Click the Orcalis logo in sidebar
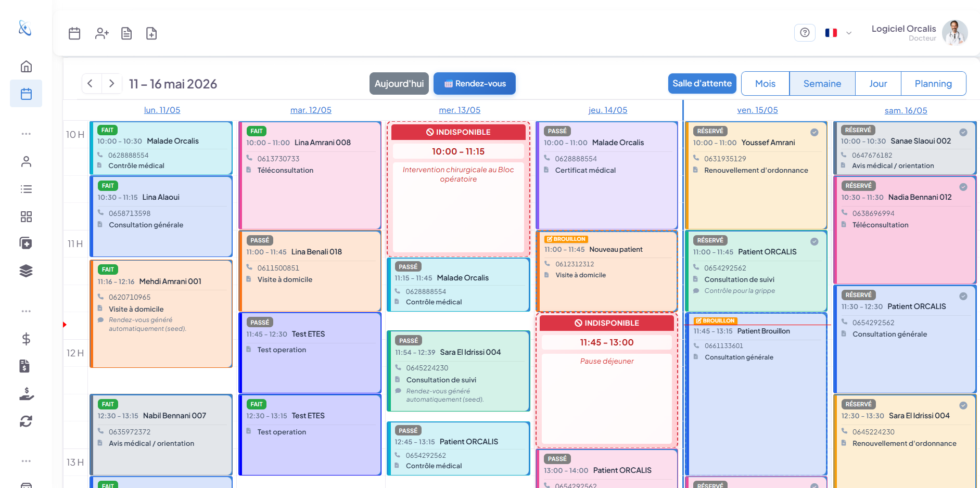 click(25, 28)
